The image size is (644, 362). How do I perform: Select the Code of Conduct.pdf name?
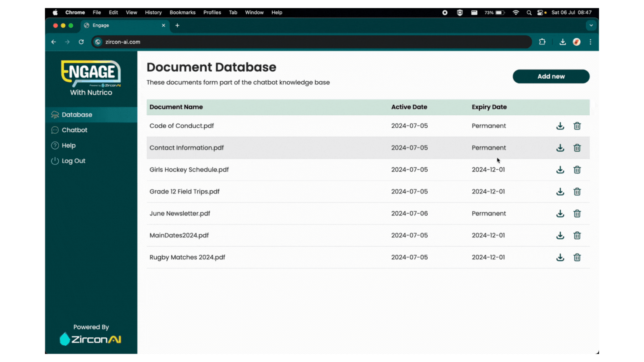pyautogui.click(x=182, y=126)
